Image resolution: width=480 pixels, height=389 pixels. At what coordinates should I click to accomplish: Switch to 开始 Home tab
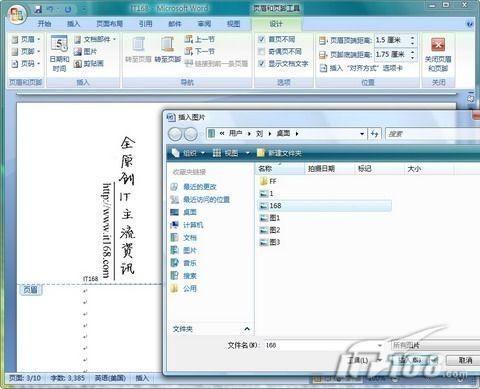[x=44, y=24]
